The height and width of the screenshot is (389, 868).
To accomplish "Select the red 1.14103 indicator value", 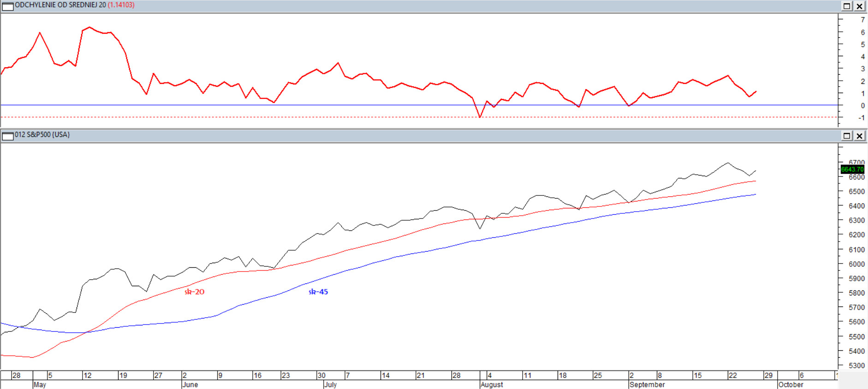I will pyautogui.click(x=121, y=5).
